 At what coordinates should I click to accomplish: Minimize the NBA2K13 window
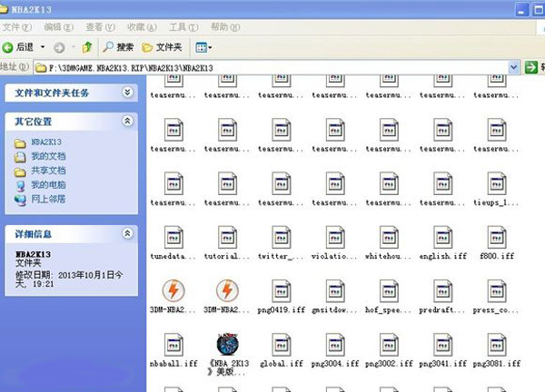(x=521, y=10)
